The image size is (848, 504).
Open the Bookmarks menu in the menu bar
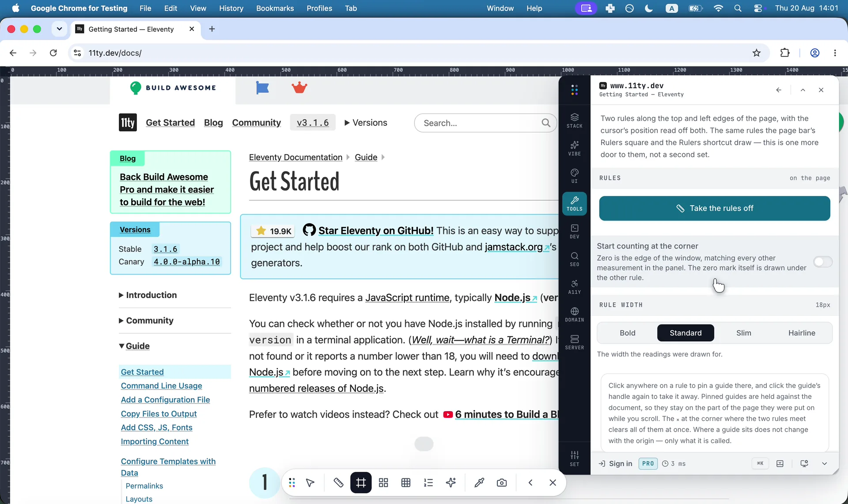coord(275,8)
